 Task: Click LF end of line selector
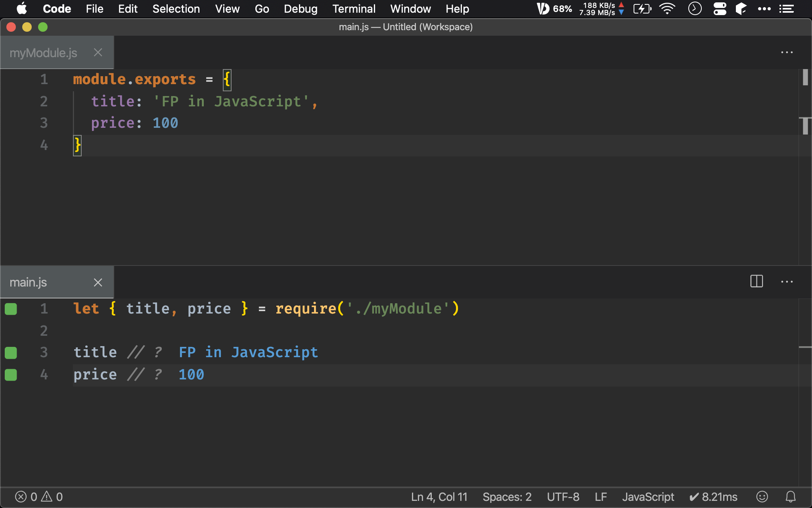[x=601, y=496]
